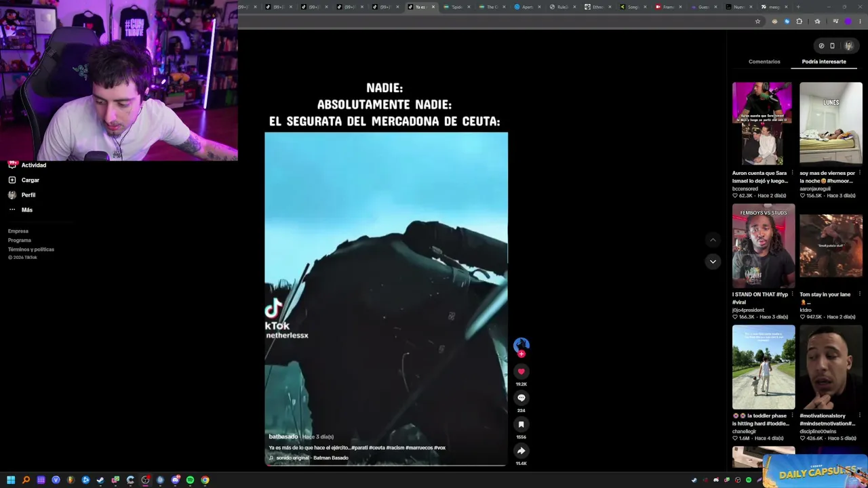The height and width of the screenshot is (488, 868).
Task: Open sonido original - Batman Basado link
Action: tap(312, 457)
